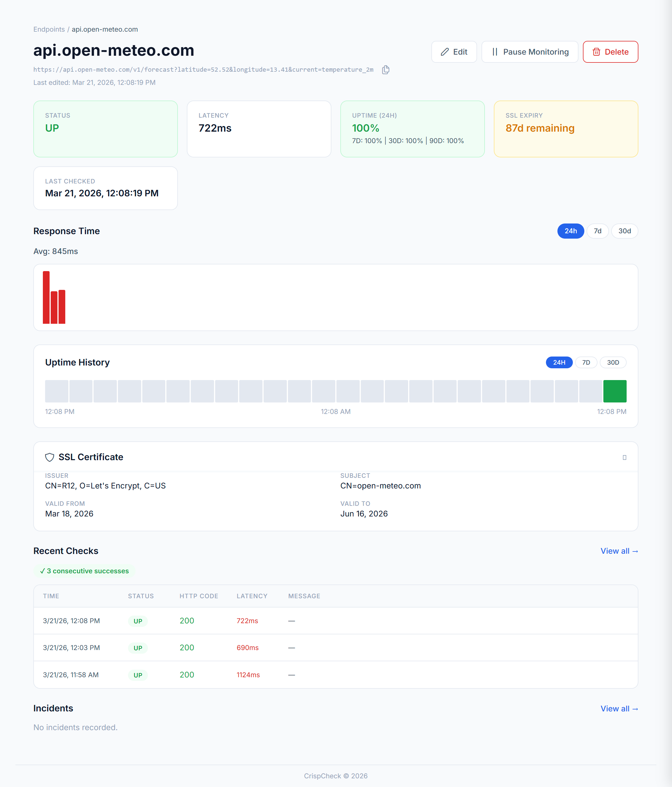The width and height of the screenshot is (672, 787).
Task: Copy the endpoint URL with clipboard icon
Action: pyautogui.click(x=385, y=69)
